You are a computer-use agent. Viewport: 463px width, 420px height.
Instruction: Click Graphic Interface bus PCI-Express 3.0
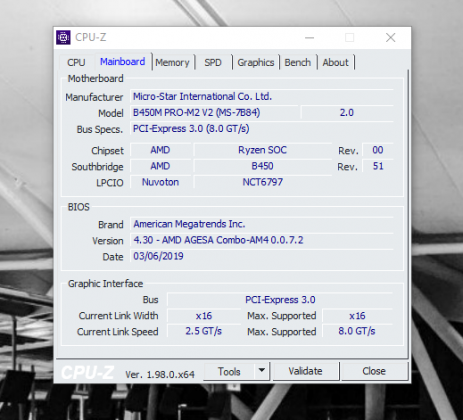280,300
